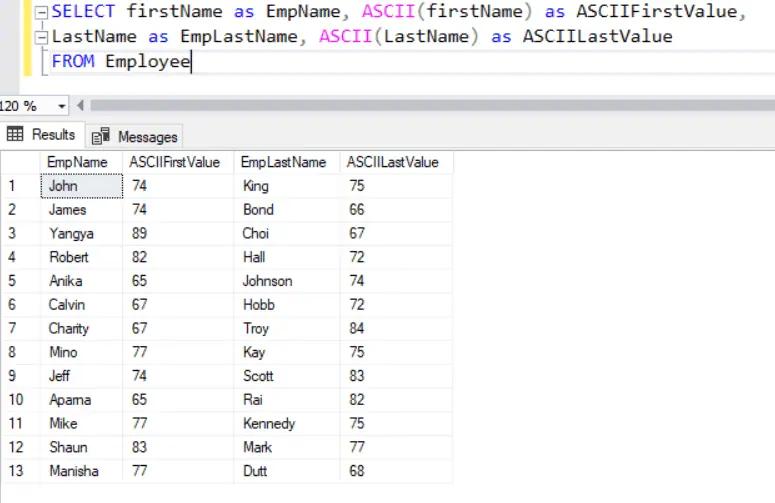Image resolution: width=775 pixels, height=503 pixels.
Task: Click the Kennedy cell in EmpLastName
Action: point(269,423)
